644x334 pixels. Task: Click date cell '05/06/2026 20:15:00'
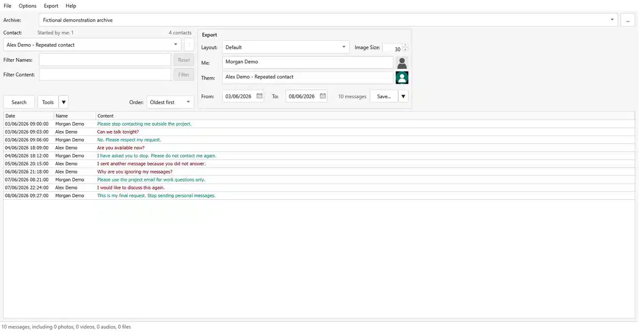[x=27, y=164]
